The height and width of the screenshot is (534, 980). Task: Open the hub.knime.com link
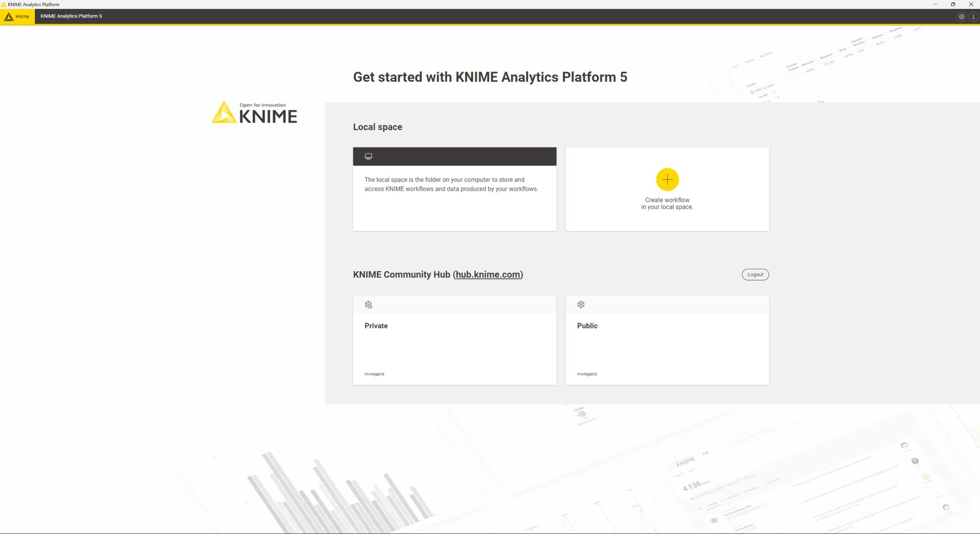click(488, 275)
